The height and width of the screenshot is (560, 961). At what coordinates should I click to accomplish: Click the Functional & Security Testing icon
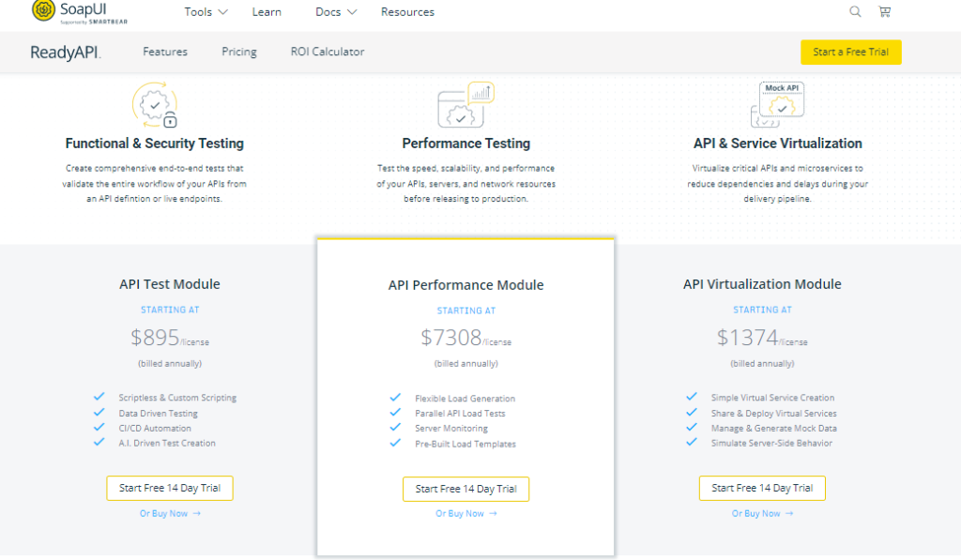(x=155, y=105)
